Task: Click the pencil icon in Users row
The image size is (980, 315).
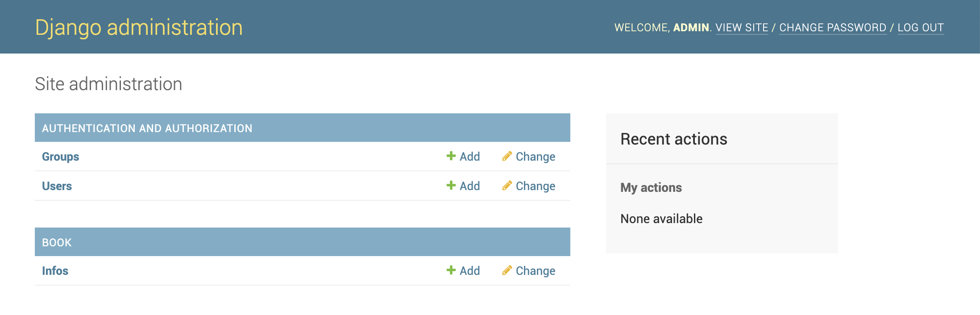Action: click(507, 186)
